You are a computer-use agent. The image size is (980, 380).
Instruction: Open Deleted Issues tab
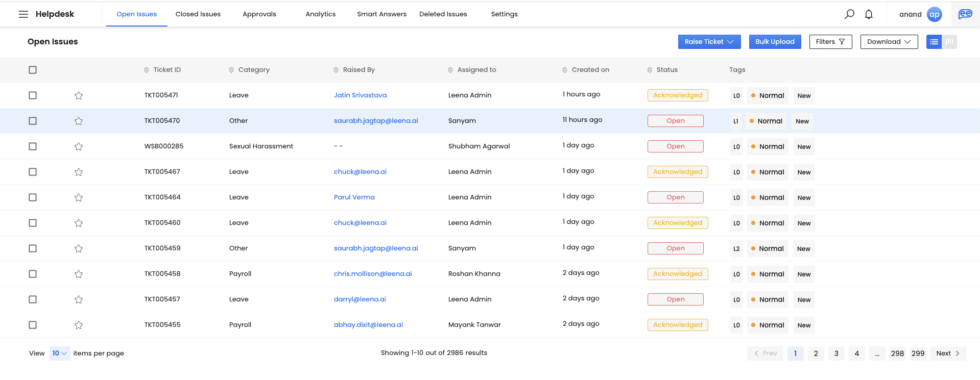[x=443, y=14]
